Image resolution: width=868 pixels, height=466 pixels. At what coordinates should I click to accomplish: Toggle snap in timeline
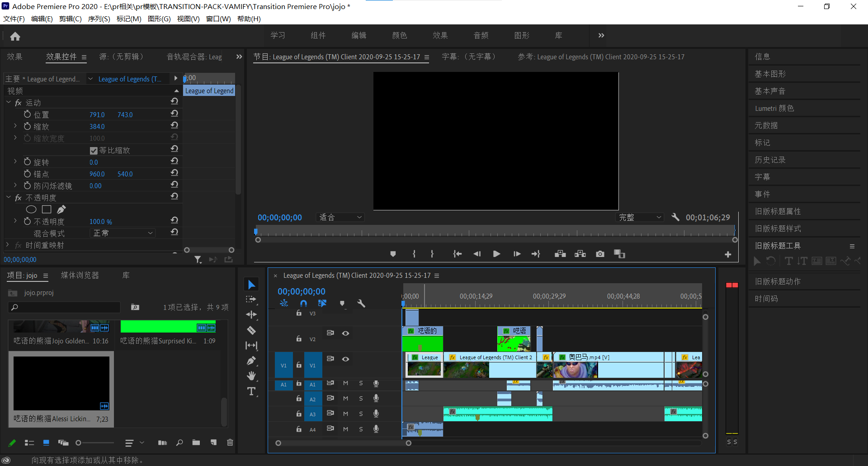point(303,303)
